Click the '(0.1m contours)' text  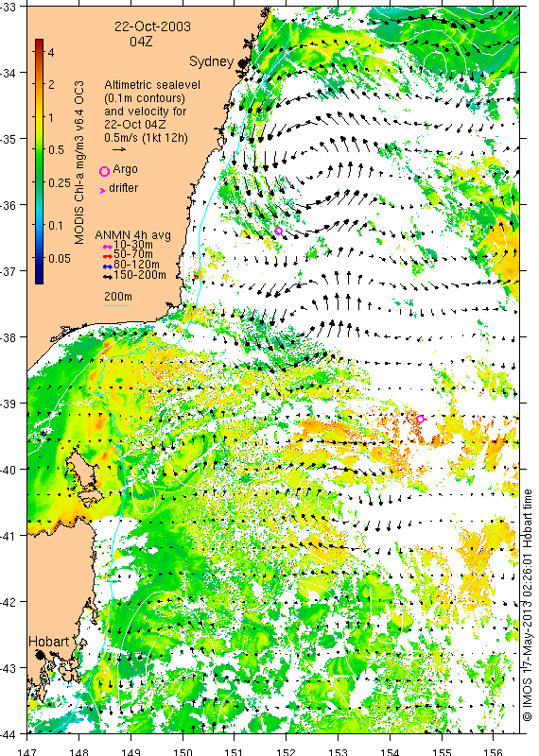pos(145,98)
